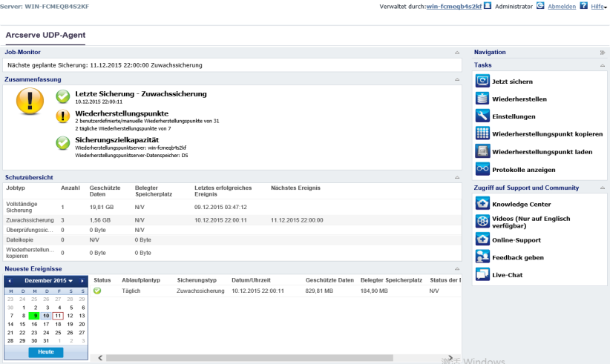
Task: Select December 11 in calendar
Action: click(58, 316)
